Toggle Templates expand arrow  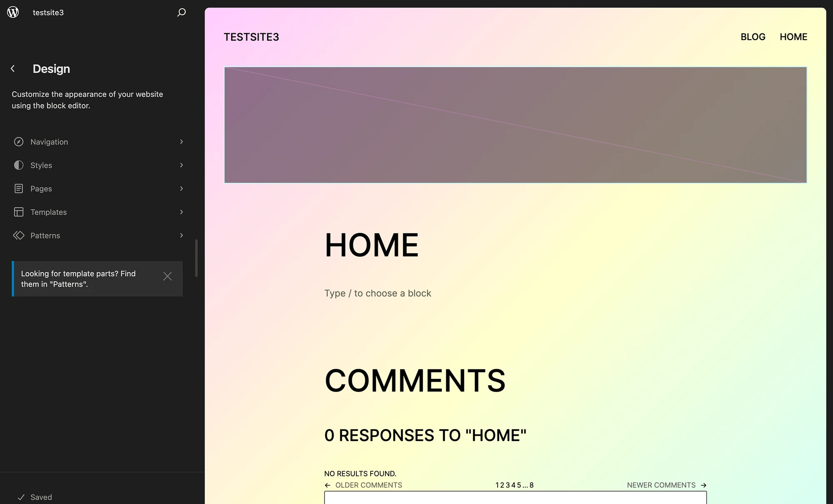pos(182,211)
